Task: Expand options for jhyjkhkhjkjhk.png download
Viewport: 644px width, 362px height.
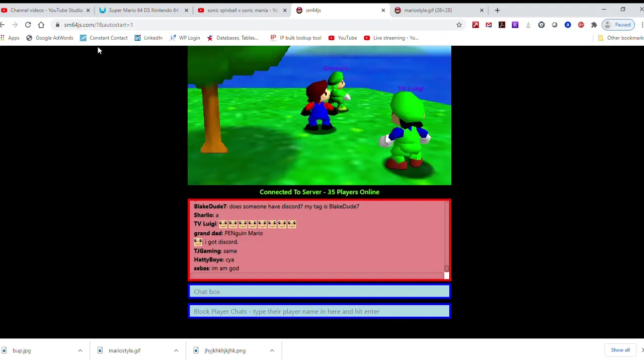Action: click(x=272, y=350)
